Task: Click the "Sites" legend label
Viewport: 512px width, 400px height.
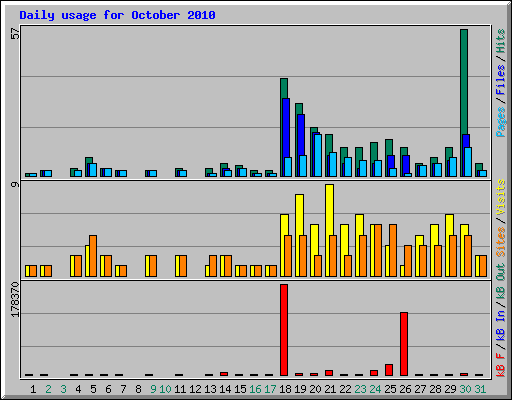Action: pos(500,242)
